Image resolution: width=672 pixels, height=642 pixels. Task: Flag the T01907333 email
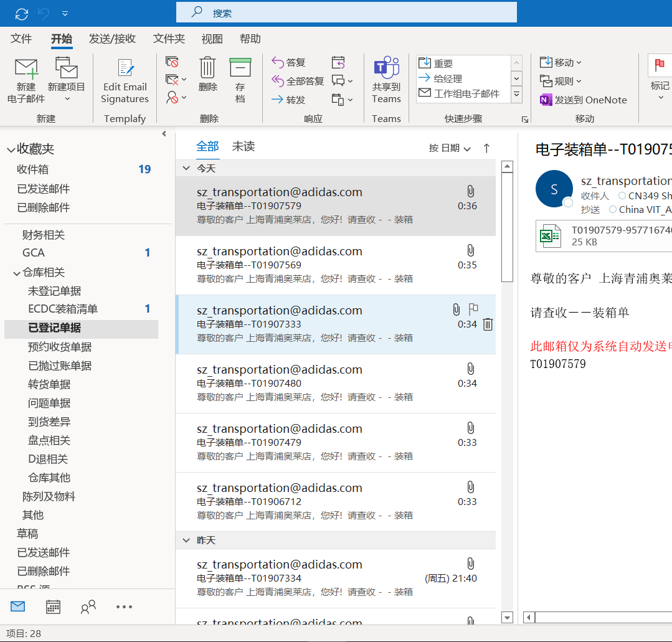(x=473, y=309)
